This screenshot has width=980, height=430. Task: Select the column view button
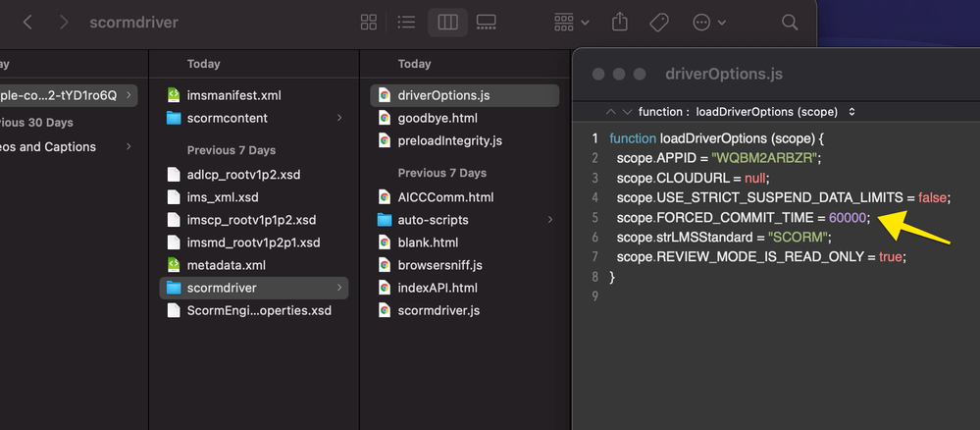click(x=447, y=22)
